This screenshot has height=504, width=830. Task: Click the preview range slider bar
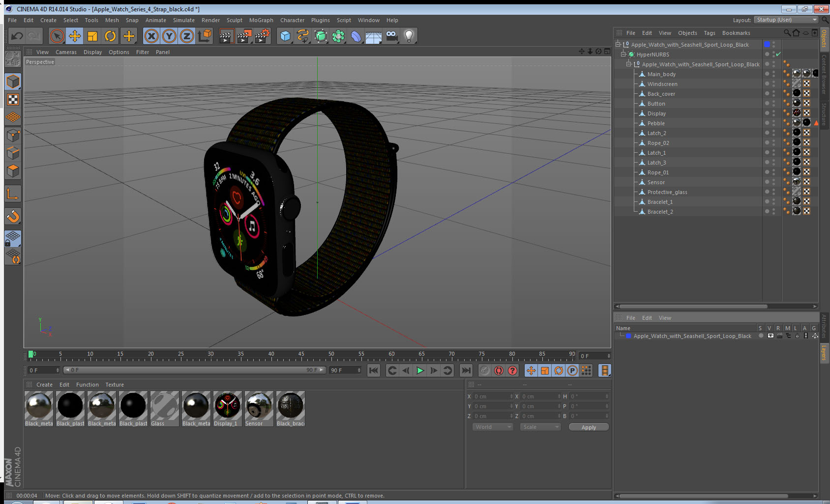[195, 370]
